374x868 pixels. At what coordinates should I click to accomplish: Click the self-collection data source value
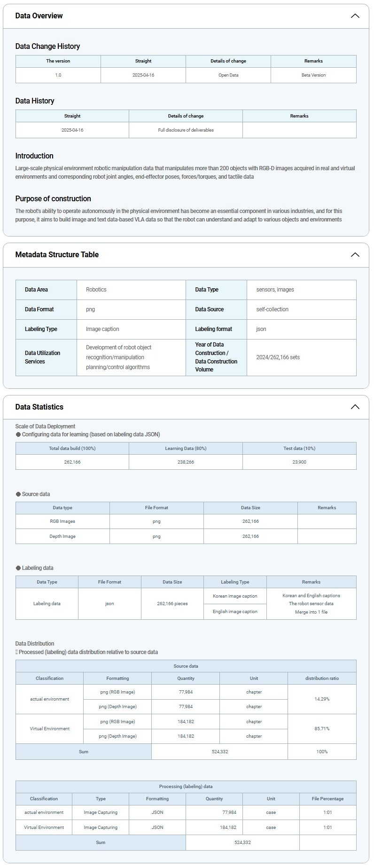272,309
